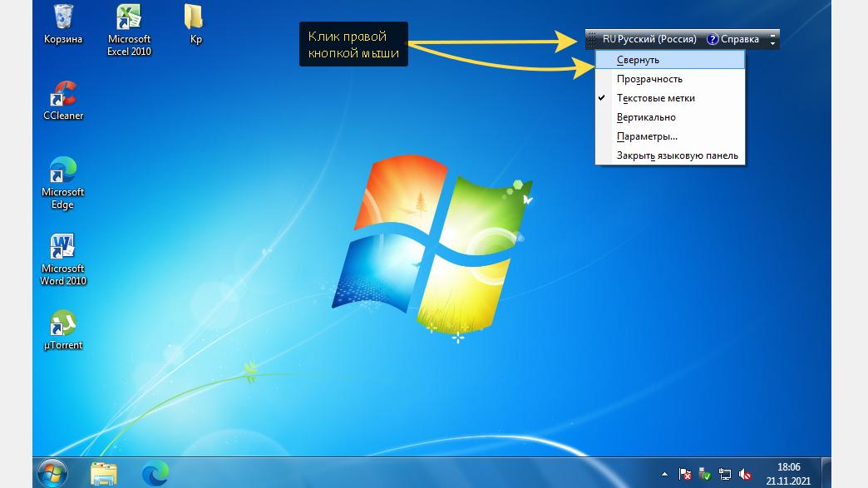Select the µTorrent desktop shortcut
Viewport: 868px width, 488px height.
pos(62,330)
